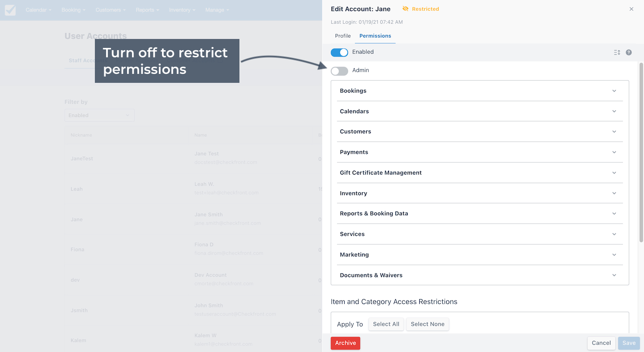The image size is (644, 352).
Task: Expand Reports & Booking Data section
Action: point(480,214)
